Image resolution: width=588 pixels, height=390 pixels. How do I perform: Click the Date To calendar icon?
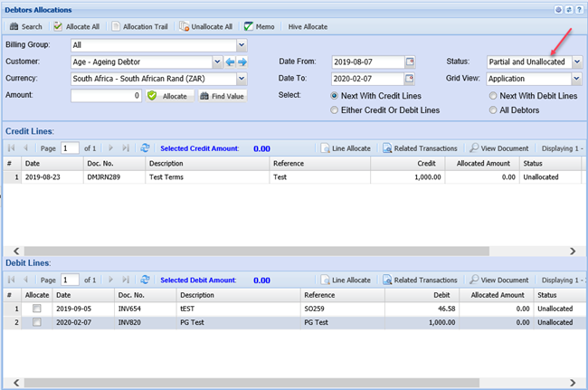point(410,79)
